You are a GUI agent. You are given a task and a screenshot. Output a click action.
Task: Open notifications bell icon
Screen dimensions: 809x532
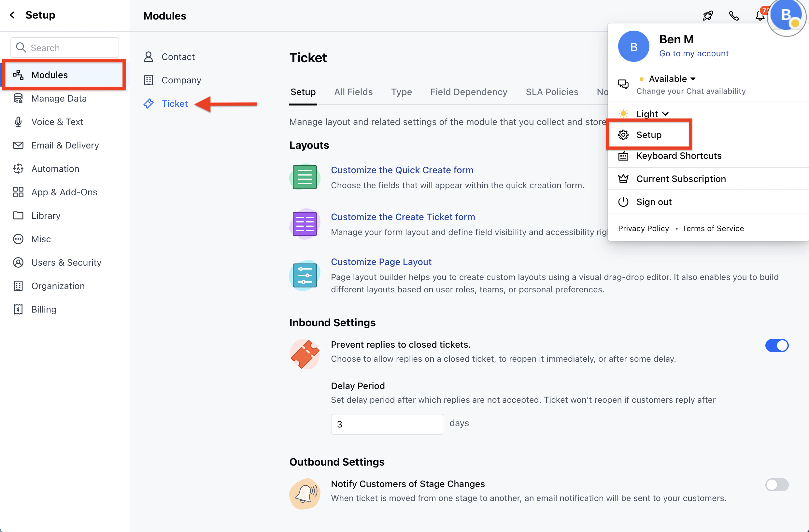tap(759, 16)
